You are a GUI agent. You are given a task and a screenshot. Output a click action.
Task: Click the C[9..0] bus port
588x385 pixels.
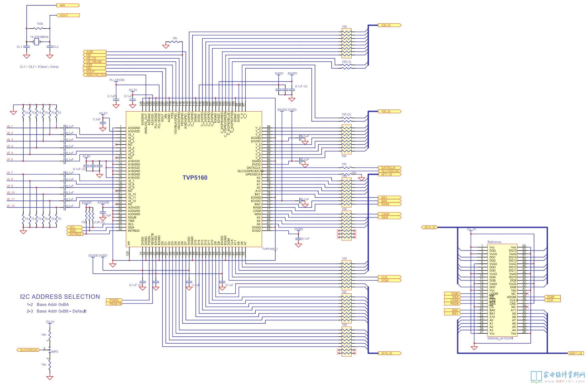coord(390,25)
